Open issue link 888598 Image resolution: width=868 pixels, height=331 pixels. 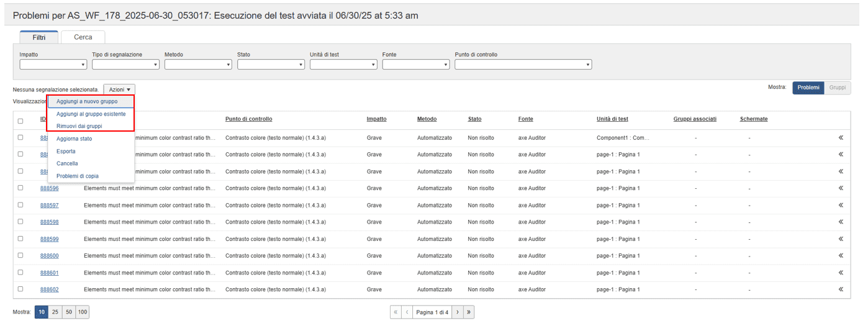[50, 222]
